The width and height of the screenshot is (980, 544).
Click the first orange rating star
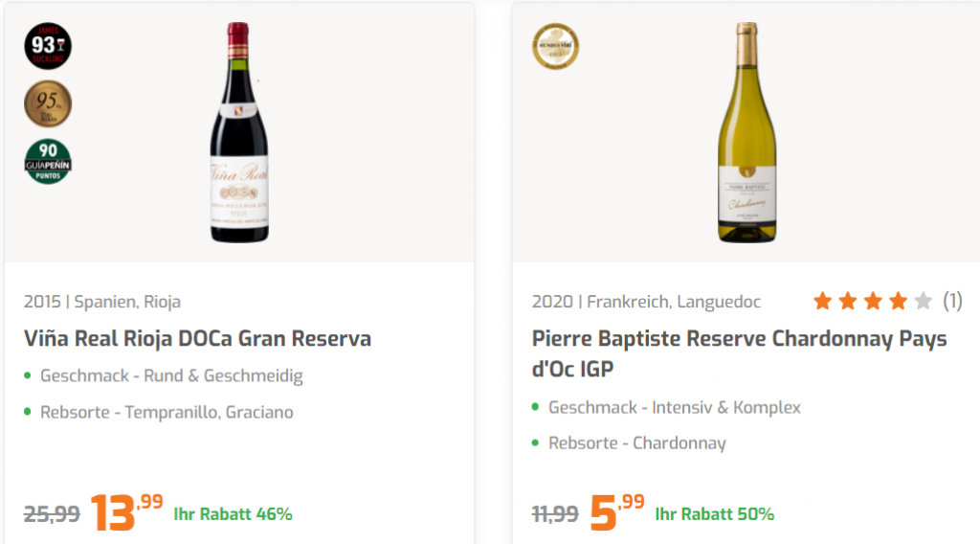click(x=822, y=302)
